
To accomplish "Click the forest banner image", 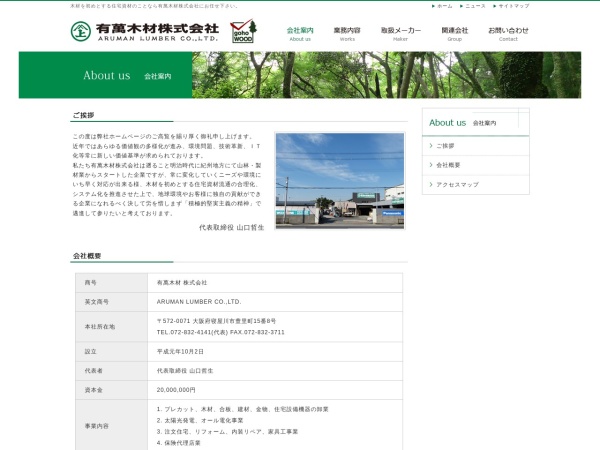I will coord(386,75).
